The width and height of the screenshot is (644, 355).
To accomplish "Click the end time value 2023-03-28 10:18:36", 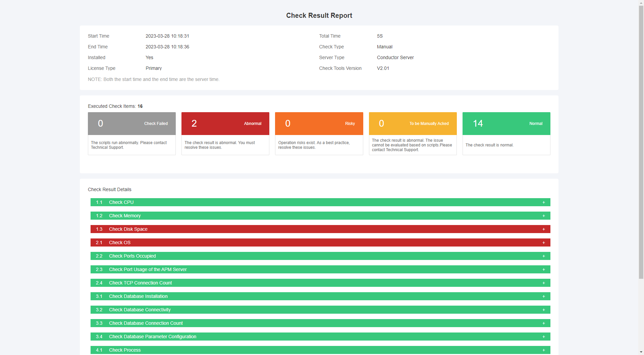I will tap(167, 47).
